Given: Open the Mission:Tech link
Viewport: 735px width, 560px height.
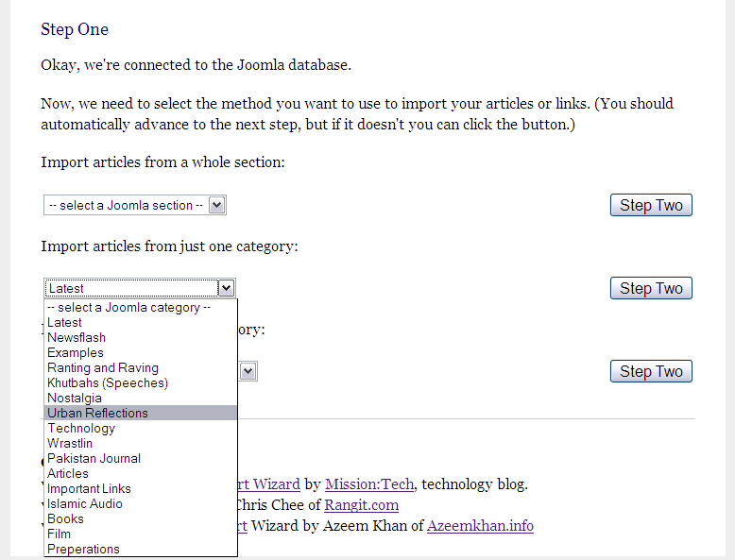Looking at the screenshot, I should tap(369, 484).
